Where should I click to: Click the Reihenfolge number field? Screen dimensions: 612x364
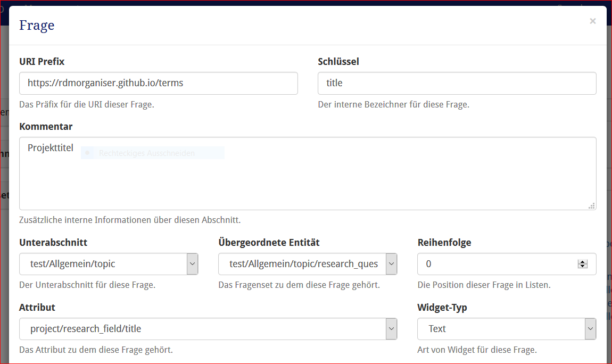pyautogui.click(x=507, y=264)
